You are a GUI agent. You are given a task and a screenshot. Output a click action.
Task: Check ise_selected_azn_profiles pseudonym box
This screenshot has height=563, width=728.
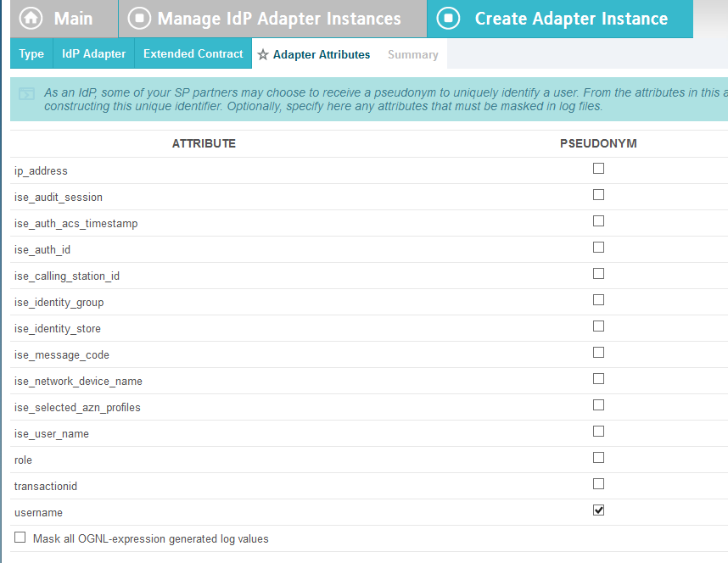click(598, 405)
